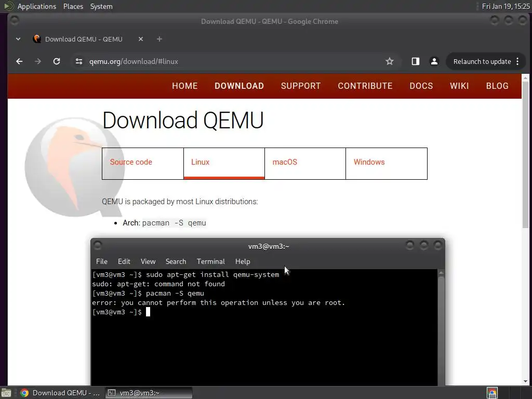Go back with Chrome's back arrow
532x399 pixels.
(x=19, y=61)
